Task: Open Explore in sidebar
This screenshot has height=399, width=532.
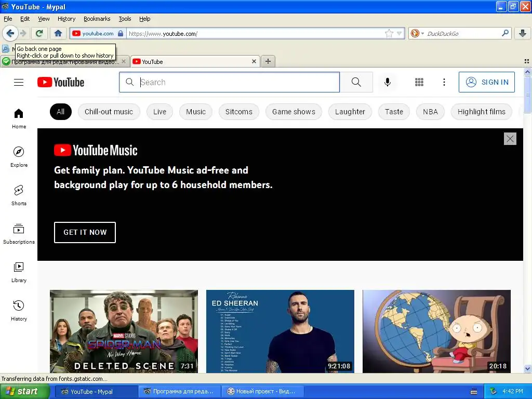Action: point(19,157)
